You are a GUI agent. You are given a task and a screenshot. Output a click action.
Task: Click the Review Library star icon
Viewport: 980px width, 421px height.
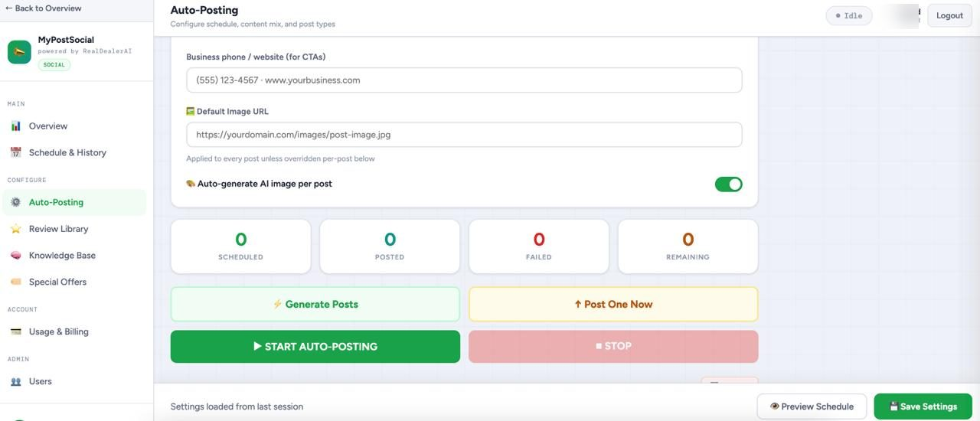pos(15,229)
